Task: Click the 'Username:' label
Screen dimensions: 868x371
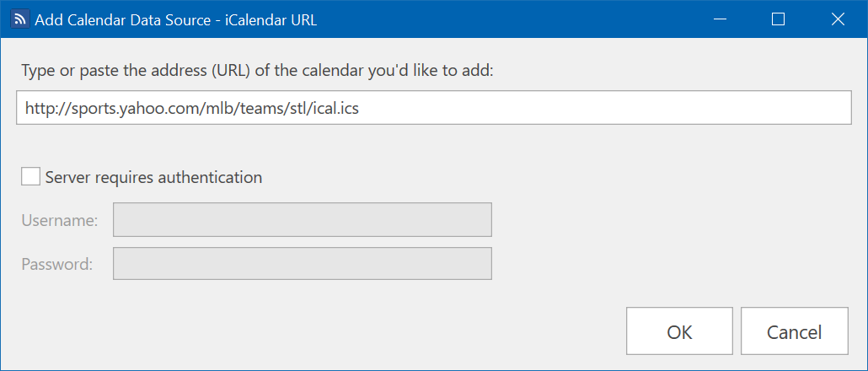Action: click(60, 220)
